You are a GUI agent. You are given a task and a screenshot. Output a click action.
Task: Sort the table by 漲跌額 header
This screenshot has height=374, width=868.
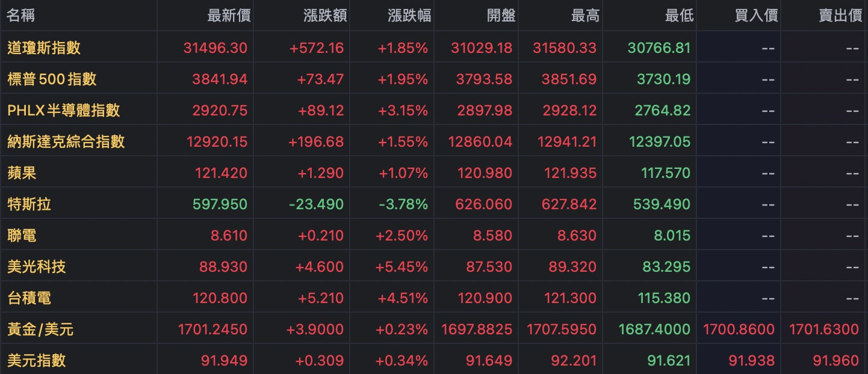tap(325, 16)
